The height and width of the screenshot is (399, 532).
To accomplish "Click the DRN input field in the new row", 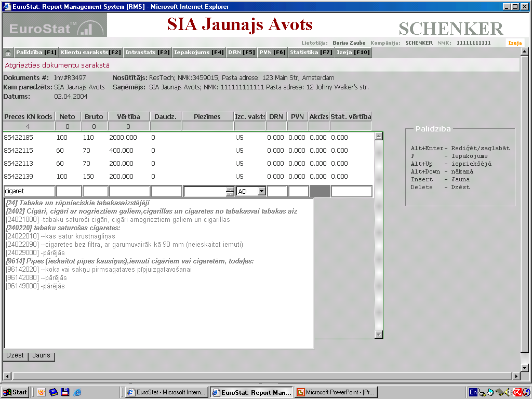I will [277, 191].
